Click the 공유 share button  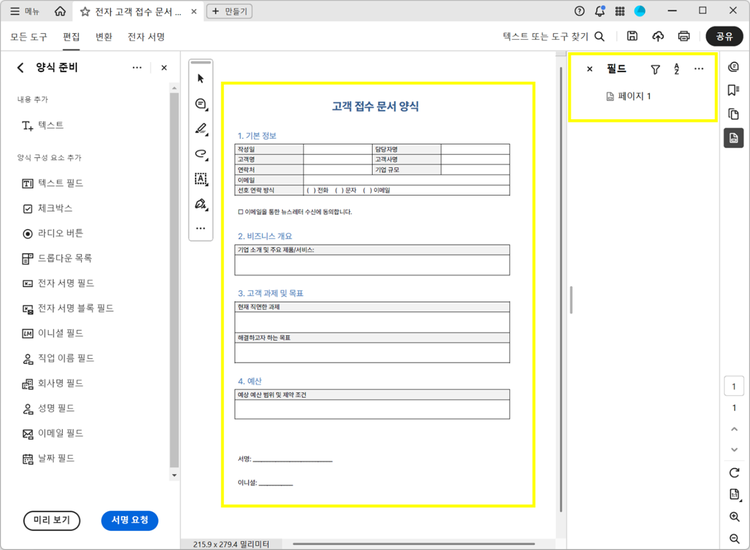pyautogui.click(x=724, y=36)
